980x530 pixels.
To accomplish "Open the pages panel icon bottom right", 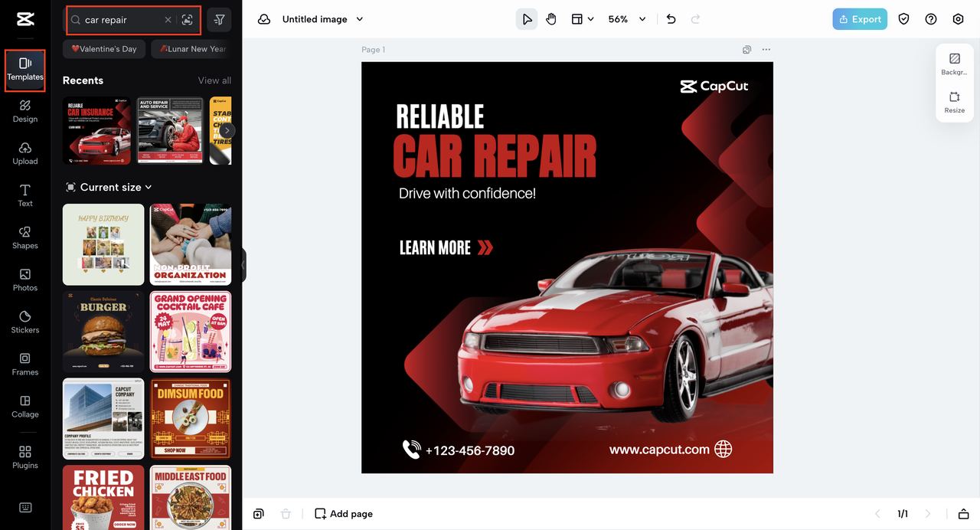I will click(963, 514).
